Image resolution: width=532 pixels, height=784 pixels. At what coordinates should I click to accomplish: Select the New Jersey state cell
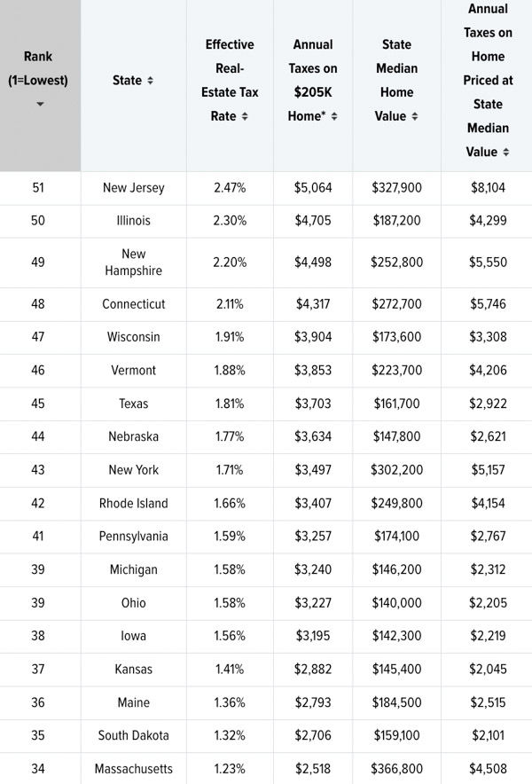pyautogui.click(x=133, y=187)
